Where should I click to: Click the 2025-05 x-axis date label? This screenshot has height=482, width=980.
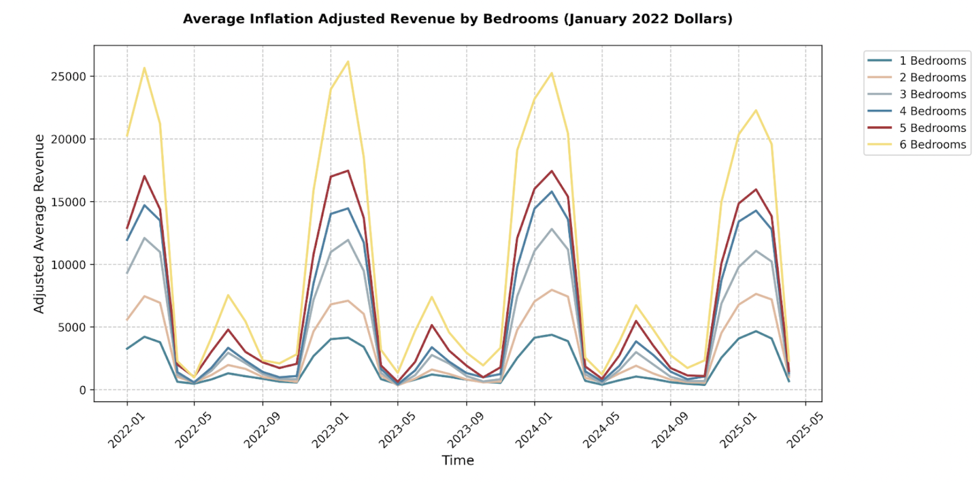tap(805, 430)
